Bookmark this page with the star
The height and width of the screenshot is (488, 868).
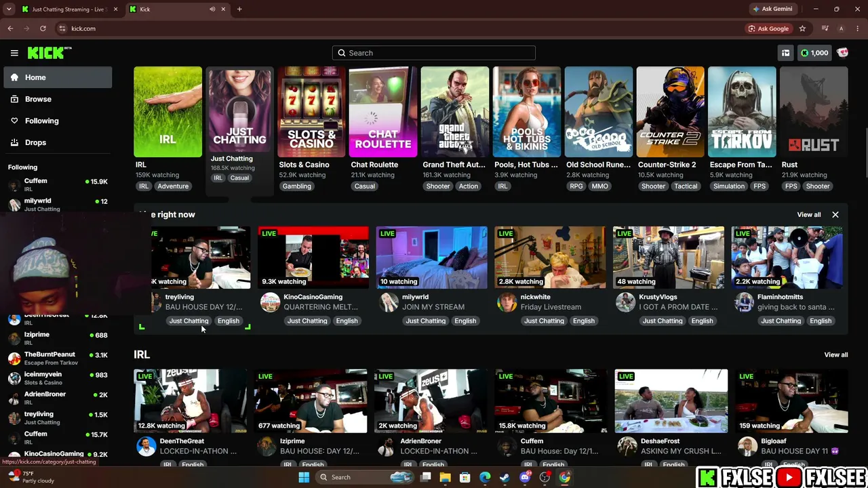pos(802,28)
